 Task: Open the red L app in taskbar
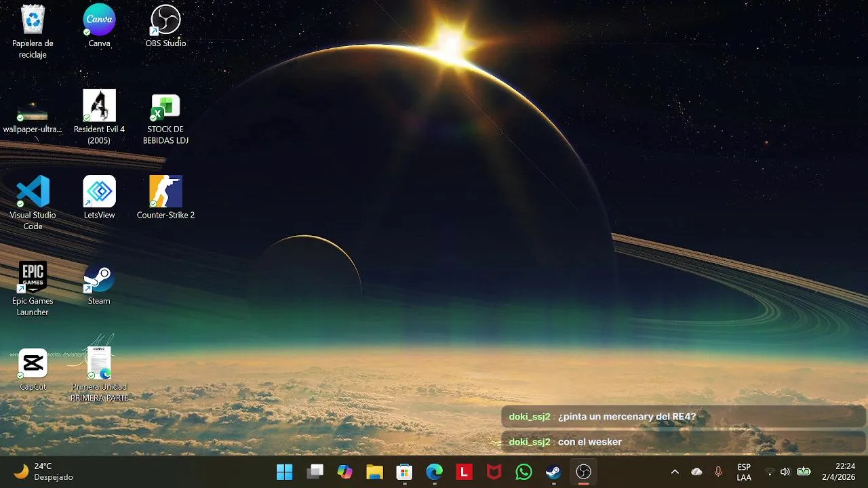coord(464,472)
